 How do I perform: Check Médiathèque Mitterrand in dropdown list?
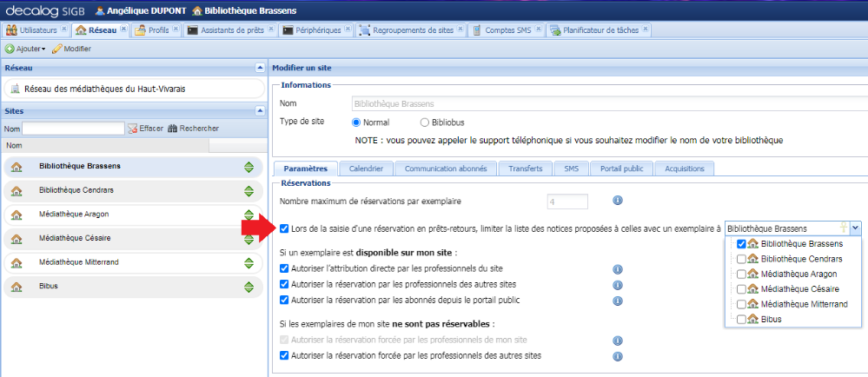pyautogui.click(x=742, y=304)
